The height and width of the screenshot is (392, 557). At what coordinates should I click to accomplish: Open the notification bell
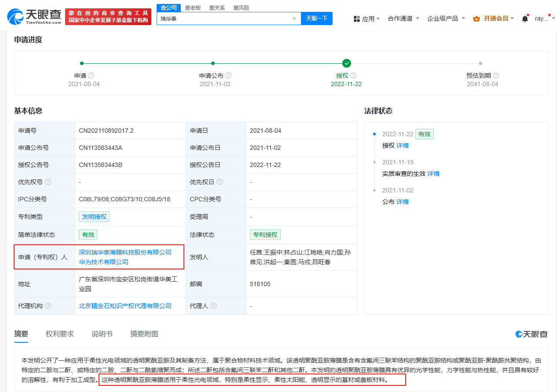(x=525, y=18)
